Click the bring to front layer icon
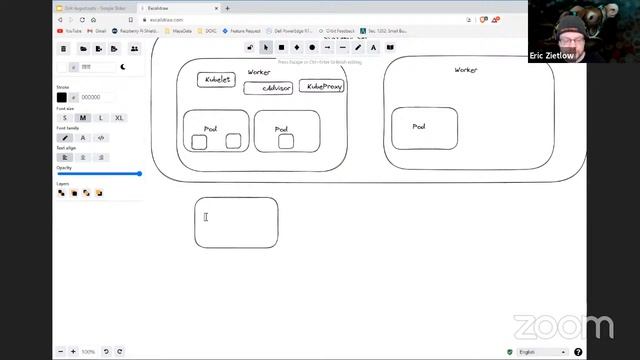This screenshot has width=640, height=360. (x=99, y=193)
